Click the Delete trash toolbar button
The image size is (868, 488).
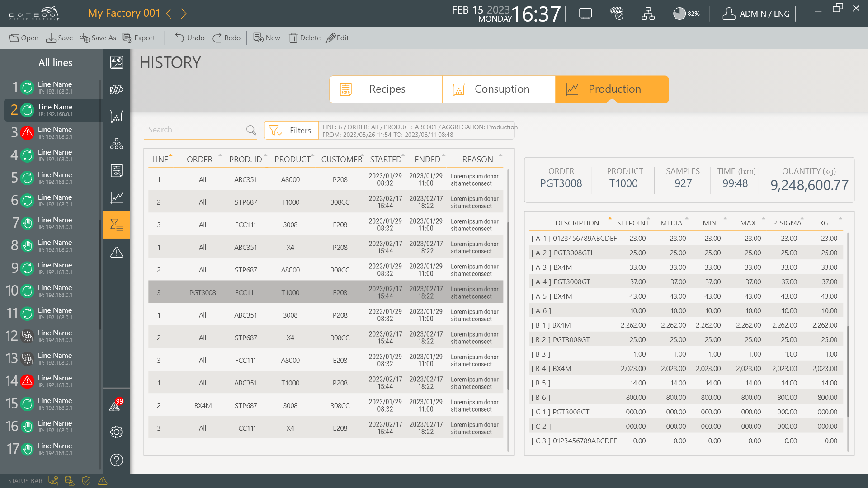[x=305, y=38]
